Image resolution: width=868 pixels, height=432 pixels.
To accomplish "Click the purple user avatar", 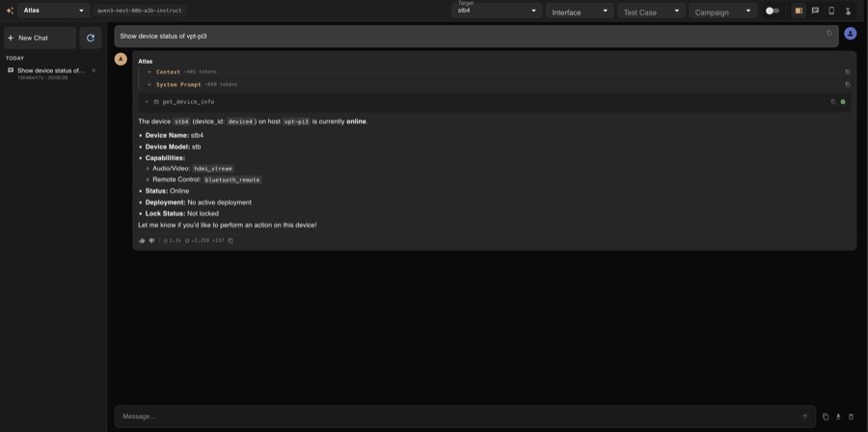I will coord(850,33).
